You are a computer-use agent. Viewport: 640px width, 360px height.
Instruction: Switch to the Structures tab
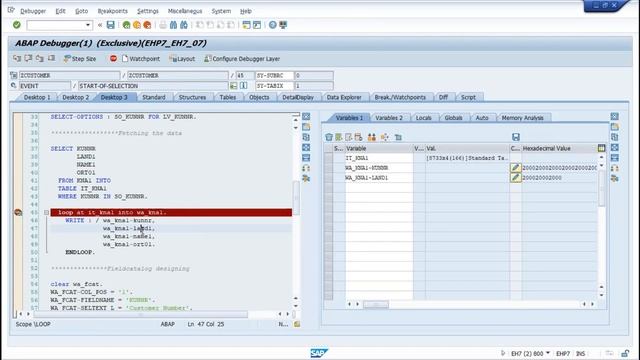click(192, 97)
